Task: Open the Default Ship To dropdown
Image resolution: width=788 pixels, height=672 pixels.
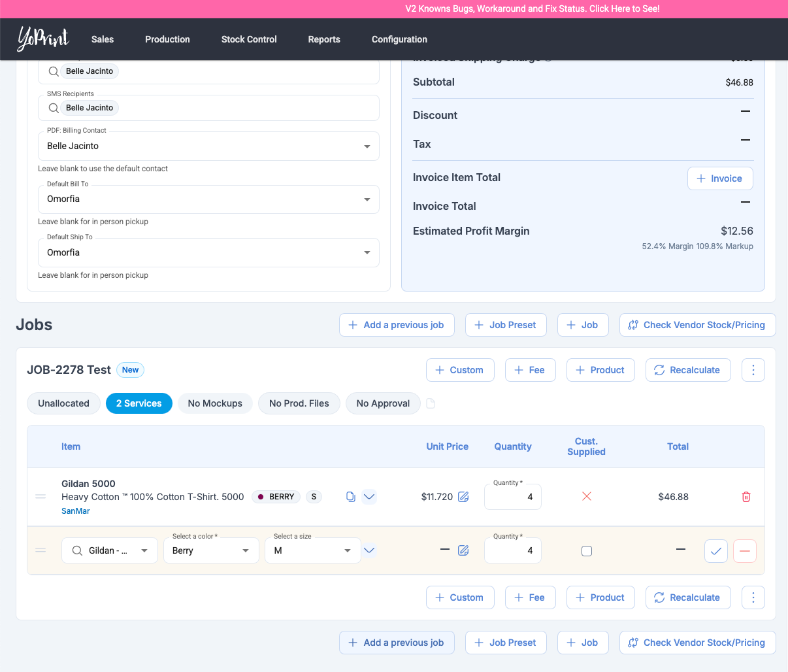Action: point(208,252)
